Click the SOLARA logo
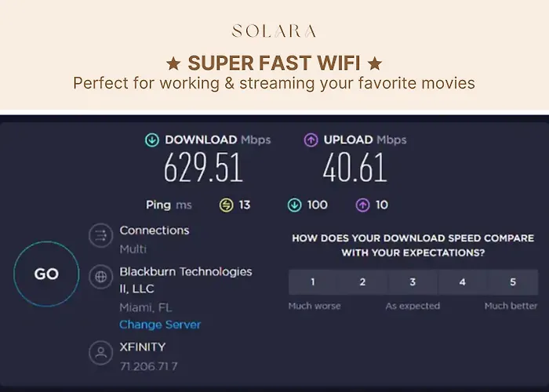The height and width of the screenshot is (392, 549). pyautogui.click(x=274, y=31)
